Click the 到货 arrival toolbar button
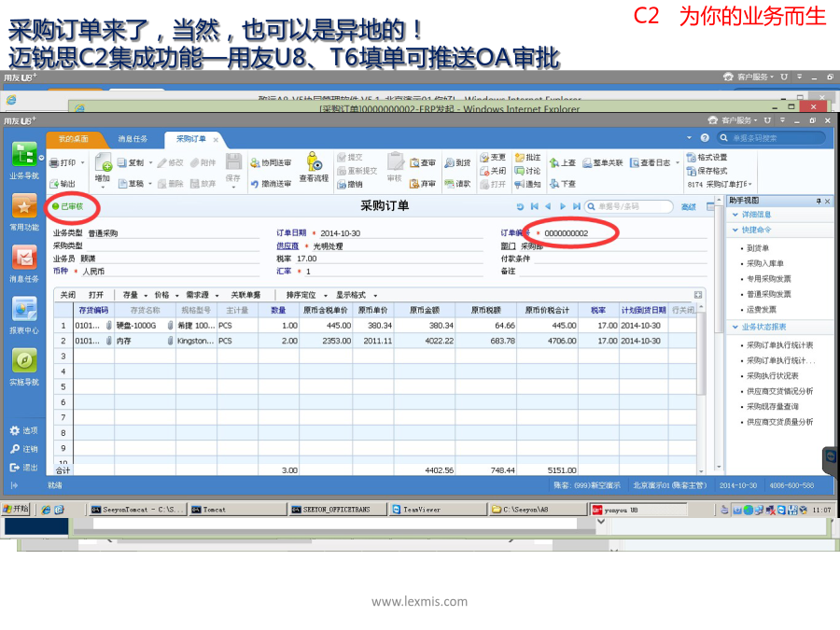The height and width of the screenshot is (630, 840). [x=457, y=162]
